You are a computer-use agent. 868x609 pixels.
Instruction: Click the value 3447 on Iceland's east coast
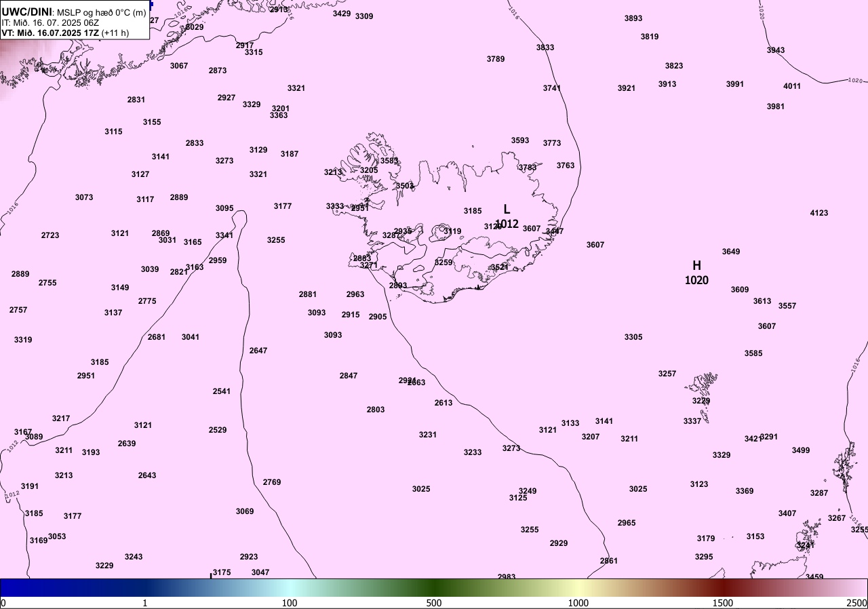pyautogui.click(x=555, y=231)
